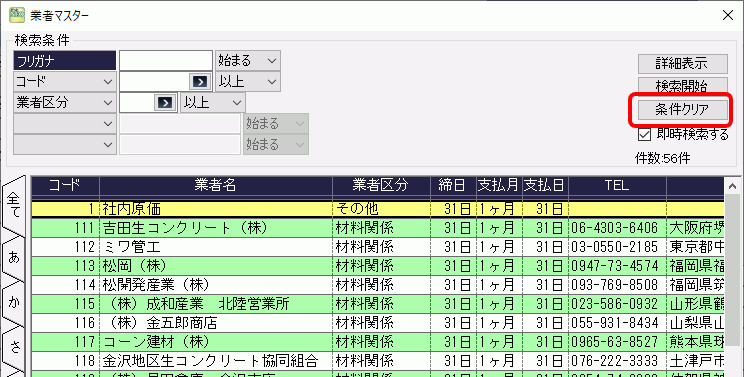The width and height of the screenshot is (744, 377).
Task: Click TEL column header
Action: pyautogui.click(x=617, y=185)
